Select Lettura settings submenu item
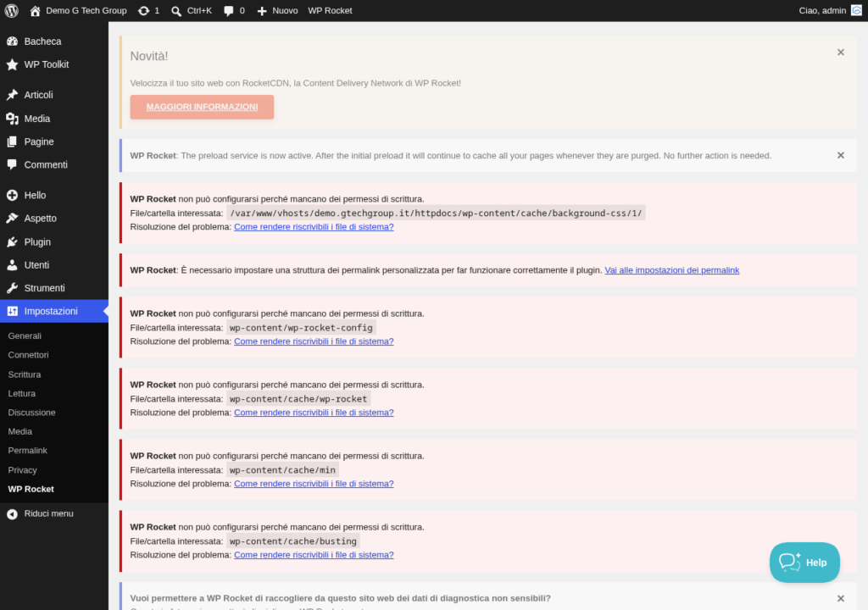The image size is (868, 610). (21, 394)
